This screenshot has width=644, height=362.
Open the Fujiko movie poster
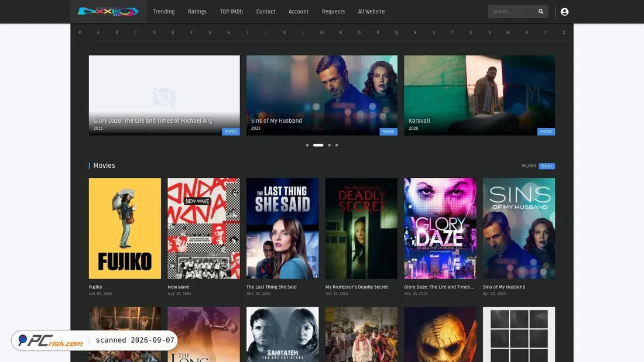tap(125, 228)
